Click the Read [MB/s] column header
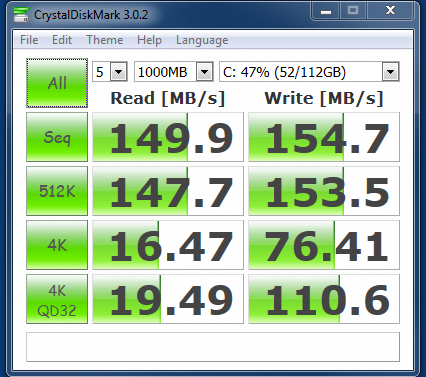This screenshot has width=426, height=377. 168,99
